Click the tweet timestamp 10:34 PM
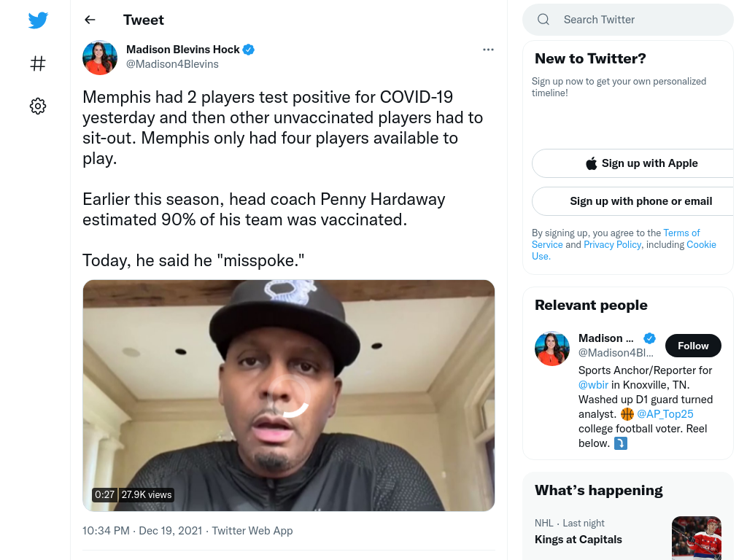Screen dimensions: 747x560 pos(106,531)
